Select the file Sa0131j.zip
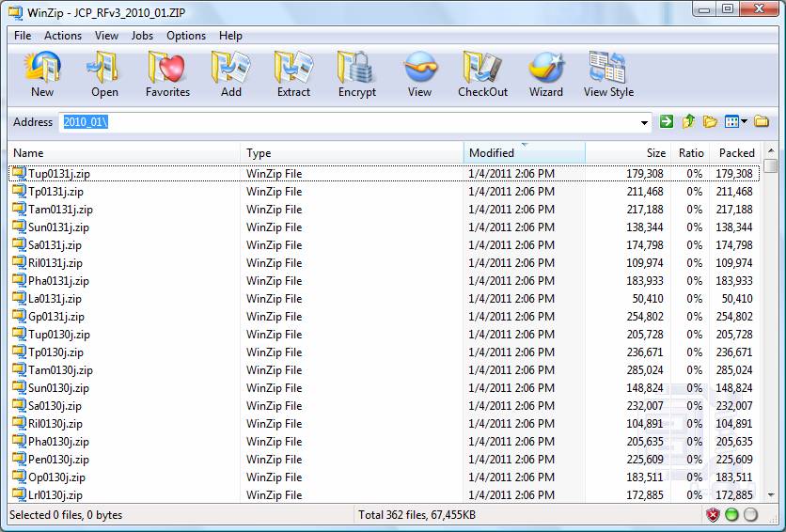This screenshot has height=532, width=786. 55,245
